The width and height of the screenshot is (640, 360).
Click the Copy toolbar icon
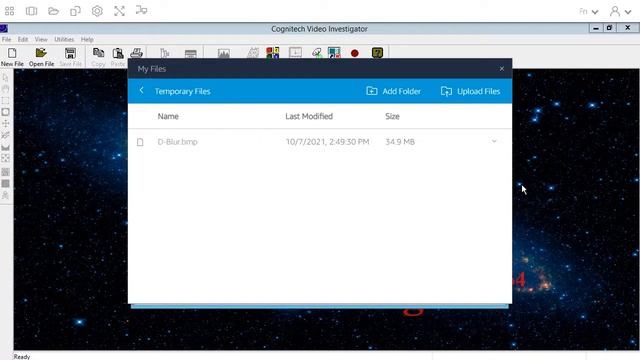98,53
